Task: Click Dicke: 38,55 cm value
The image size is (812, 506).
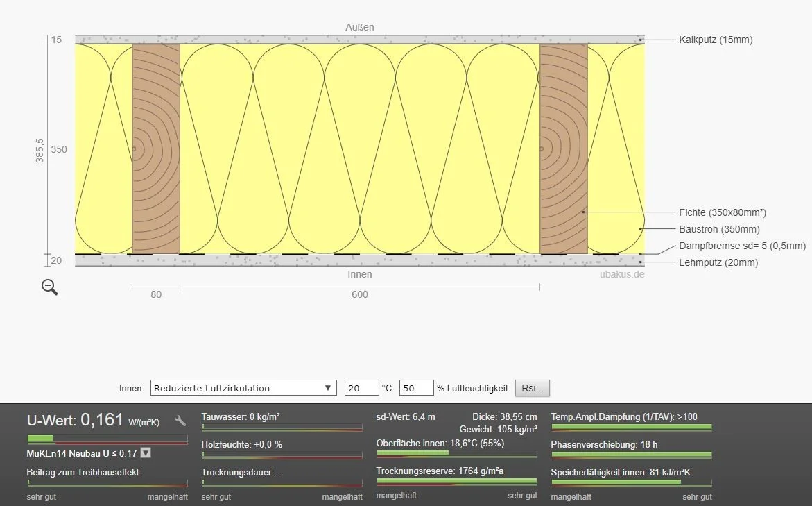Action: click(504, 416)
